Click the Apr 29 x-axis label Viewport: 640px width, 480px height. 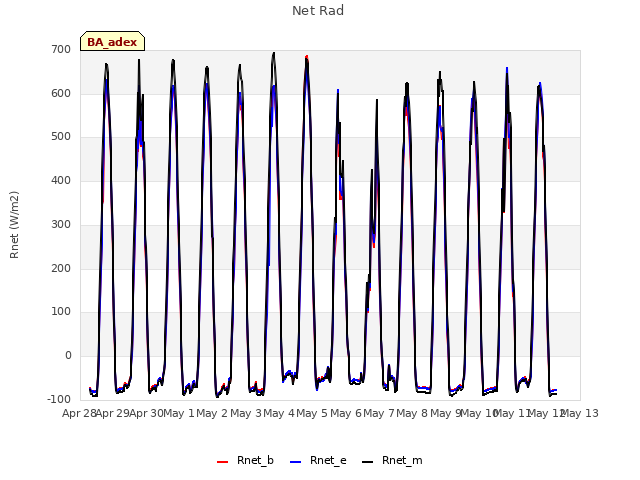113,413
